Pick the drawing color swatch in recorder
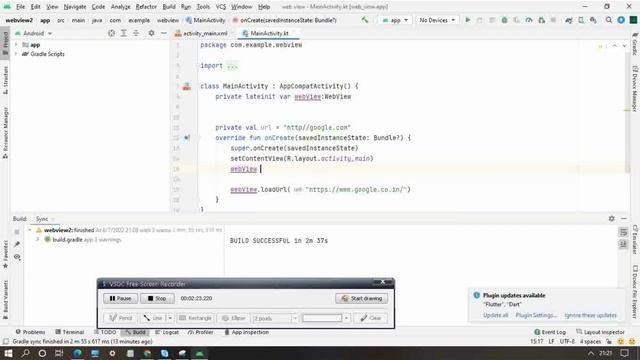The image size is (640, 360). point(322,318)
